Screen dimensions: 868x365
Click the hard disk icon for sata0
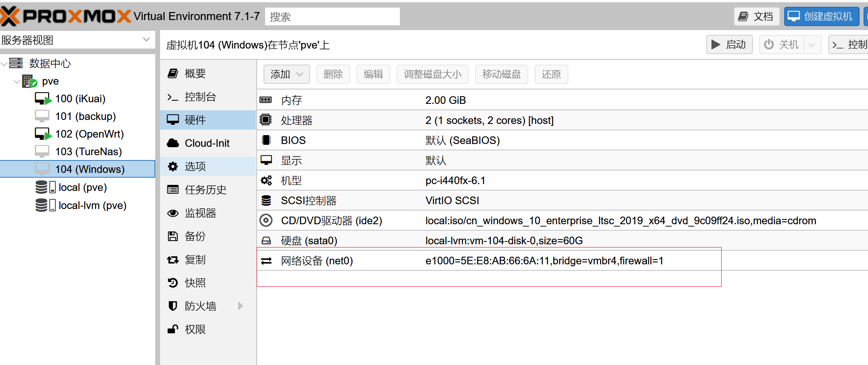click(x=266, y=240)
